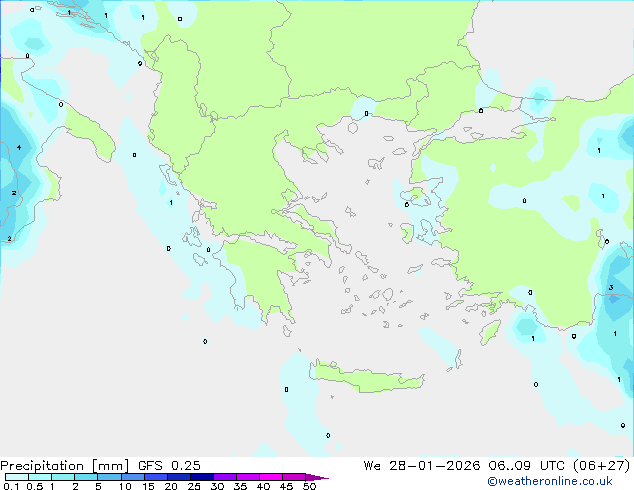
Task: Select the 10–15 mm blue legend swatch
Action: click(132, 477)
